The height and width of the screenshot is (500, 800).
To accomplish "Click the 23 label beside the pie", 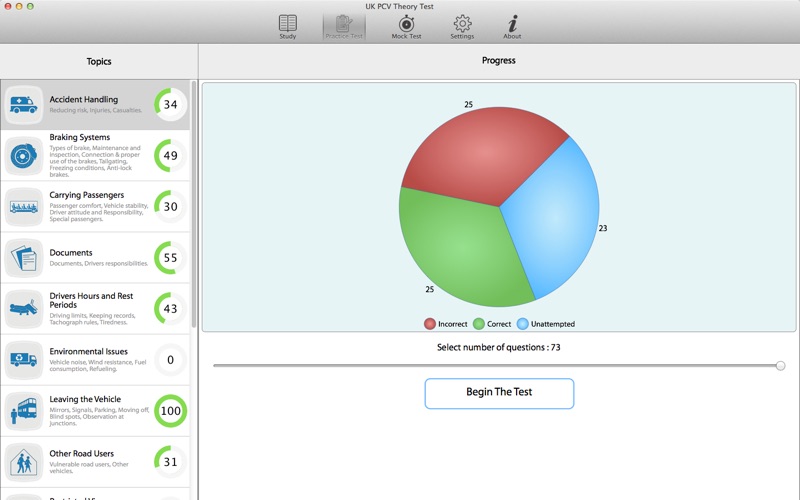I will [603, 228].
